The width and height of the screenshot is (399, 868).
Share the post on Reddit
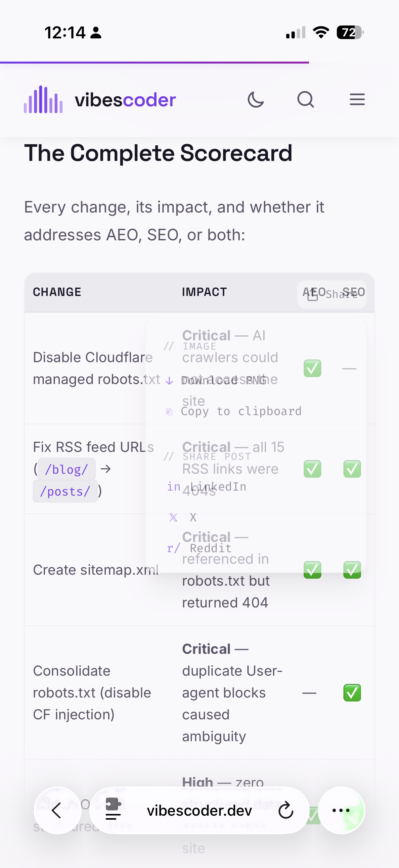tap(199, 548)
